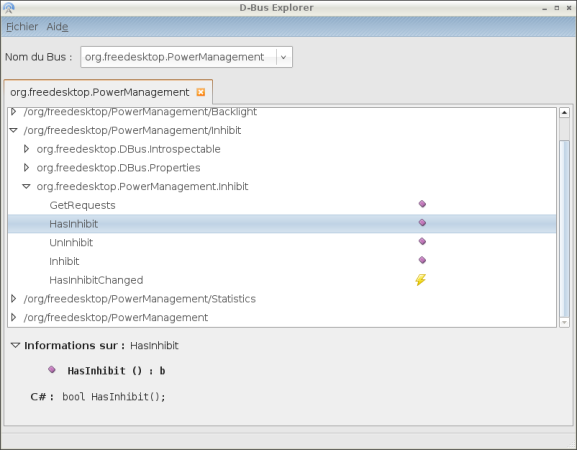Click the lightning signal icon for HasInhibitChanged

[421, 280]
